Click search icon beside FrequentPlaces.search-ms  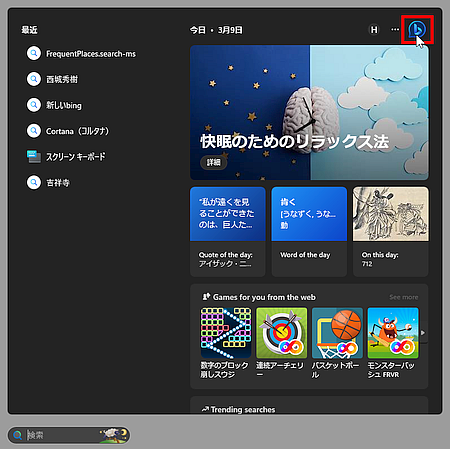pos(34,53)
